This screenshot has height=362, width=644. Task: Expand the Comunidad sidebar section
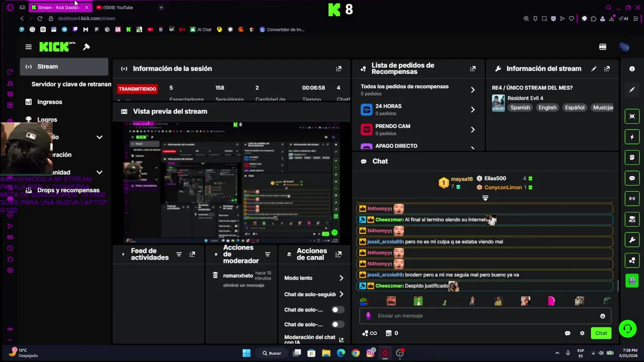[99, 172]
